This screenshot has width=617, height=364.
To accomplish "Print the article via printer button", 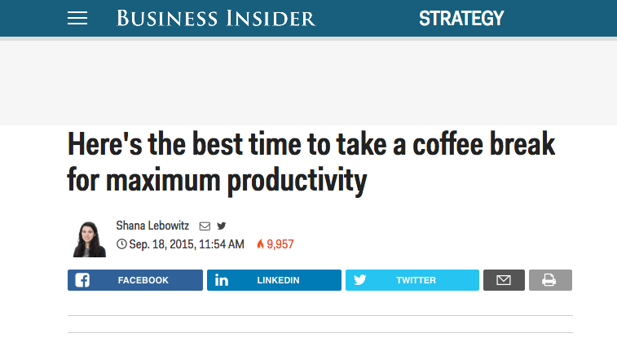I will [x=550, y=280].
